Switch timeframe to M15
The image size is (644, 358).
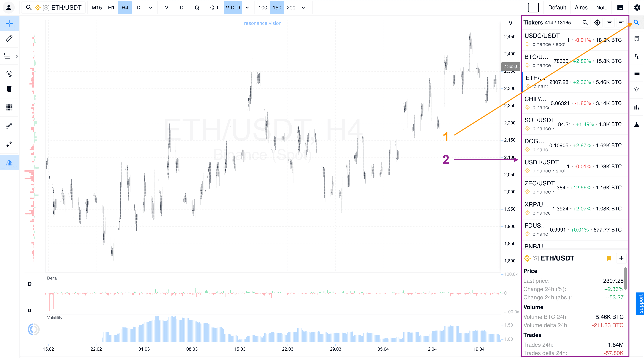(x=97, y=8)
